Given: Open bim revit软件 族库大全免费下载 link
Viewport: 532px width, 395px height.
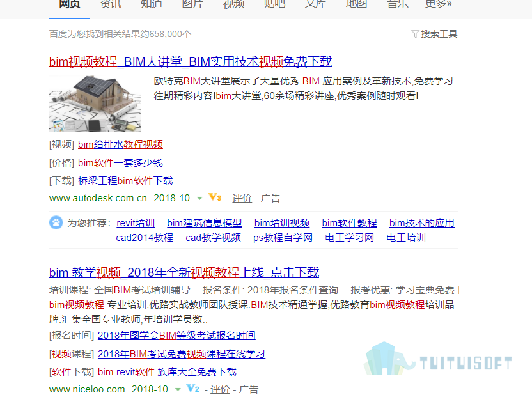Looking at the screenshot, I should point(167,372).
